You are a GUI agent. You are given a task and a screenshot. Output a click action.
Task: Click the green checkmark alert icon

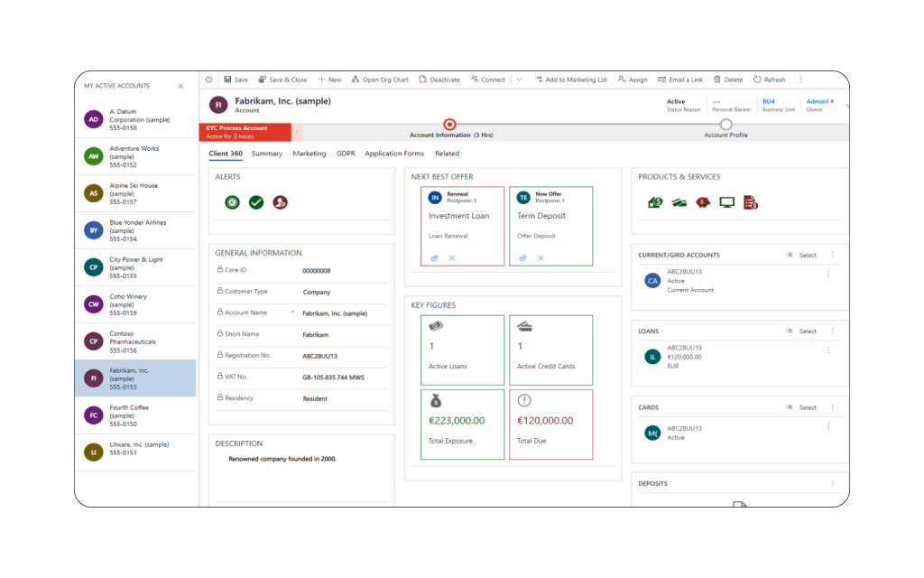click(255, 202)
